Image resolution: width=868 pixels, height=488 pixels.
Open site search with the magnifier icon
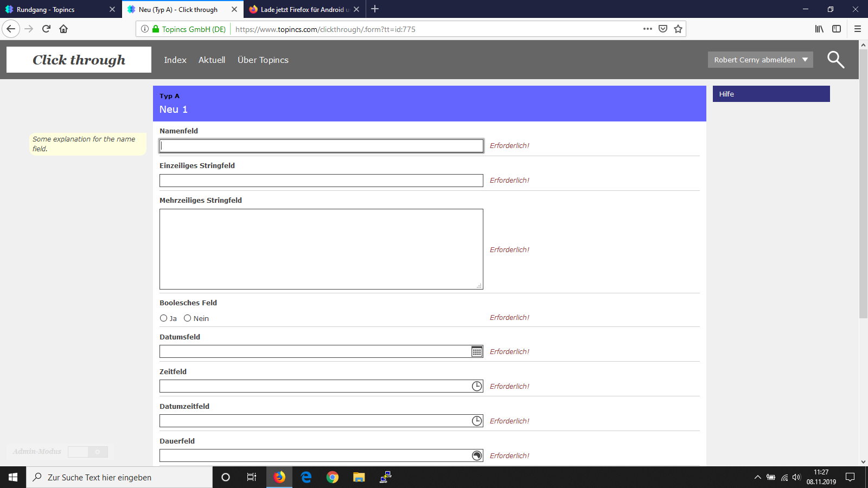click(x=835, y=60)
